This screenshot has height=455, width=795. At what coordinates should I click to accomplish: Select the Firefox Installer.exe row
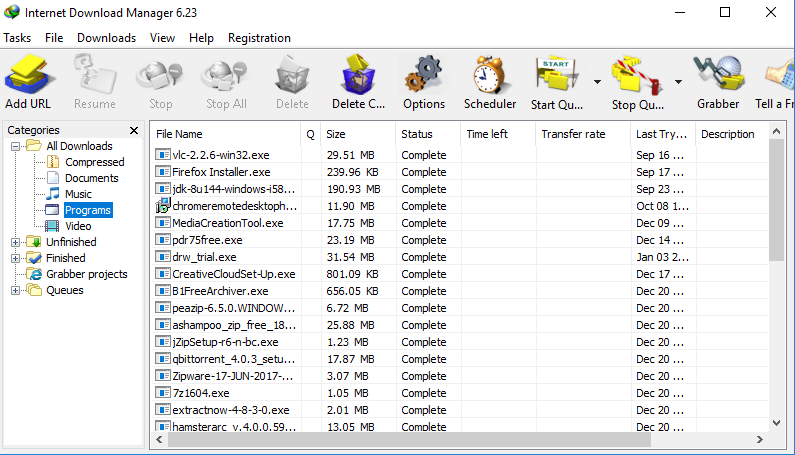(x=460, y=172)
